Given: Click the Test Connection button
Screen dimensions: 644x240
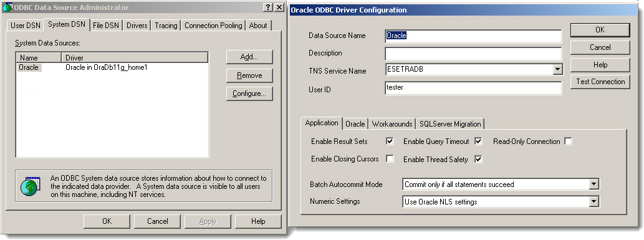Looking at the screenshot, I should pyautogui.click(x=600, y=82).
